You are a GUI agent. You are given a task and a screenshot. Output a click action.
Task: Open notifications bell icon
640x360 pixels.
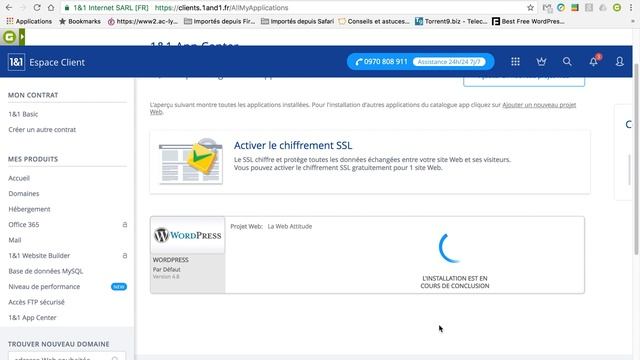[593, 62]
